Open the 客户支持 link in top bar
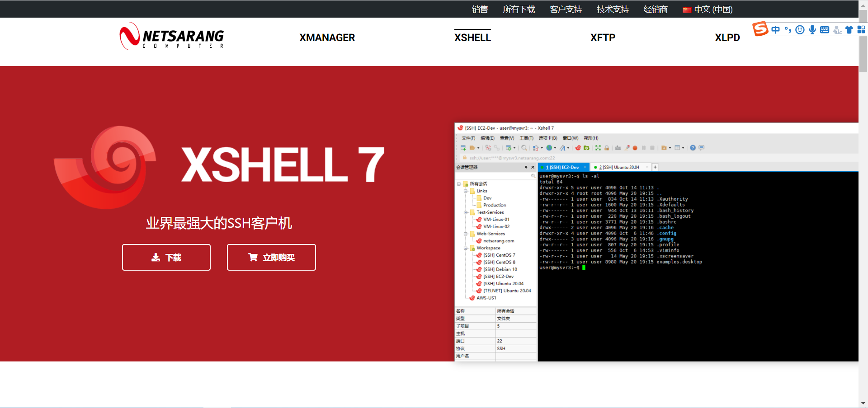Image resolution: width=868 pixels, height=408 pixels. (566, 9)
